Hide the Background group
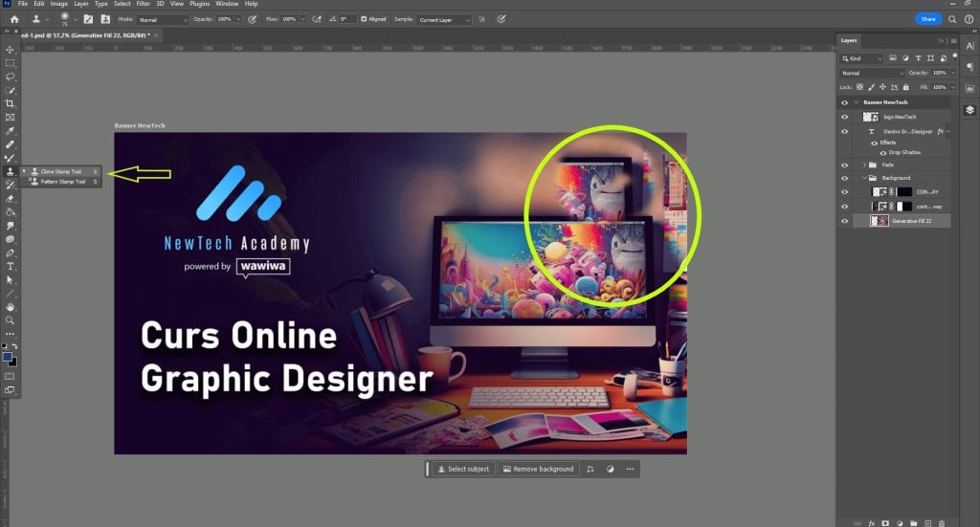The image size is (980, 527). click(x=844, y=178)
